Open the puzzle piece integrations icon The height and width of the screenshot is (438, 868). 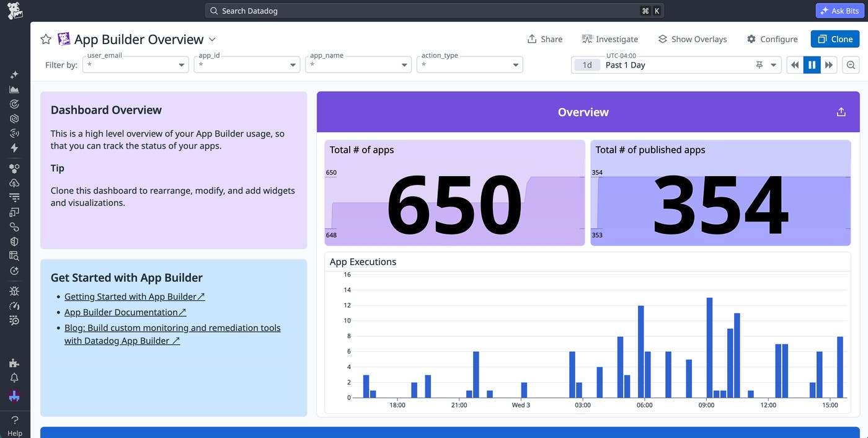[14, 363]
